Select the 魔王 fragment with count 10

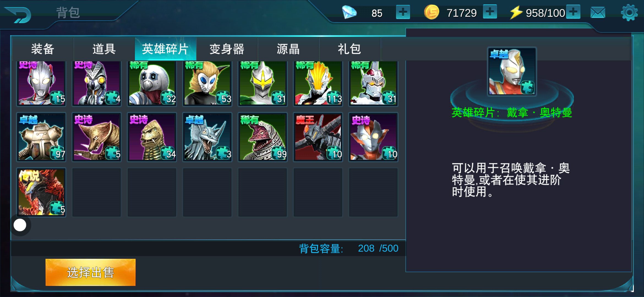[318, 137]
